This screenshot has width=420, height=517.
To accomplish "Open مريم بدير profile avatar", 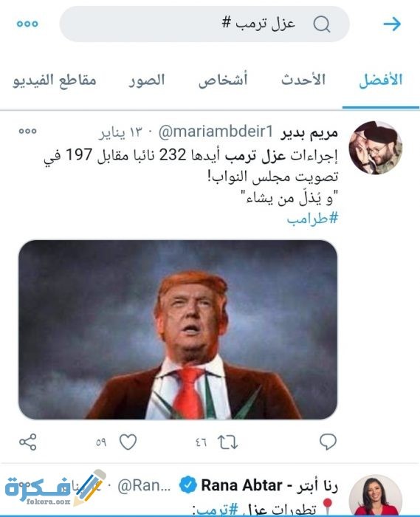I will coord(376,148).
